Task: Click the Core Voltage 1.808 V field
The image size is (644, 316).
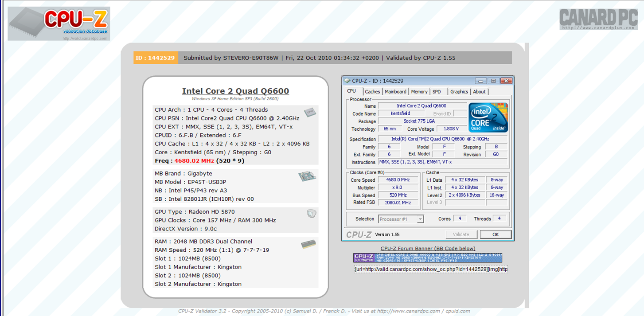Action: click(452, 129)
